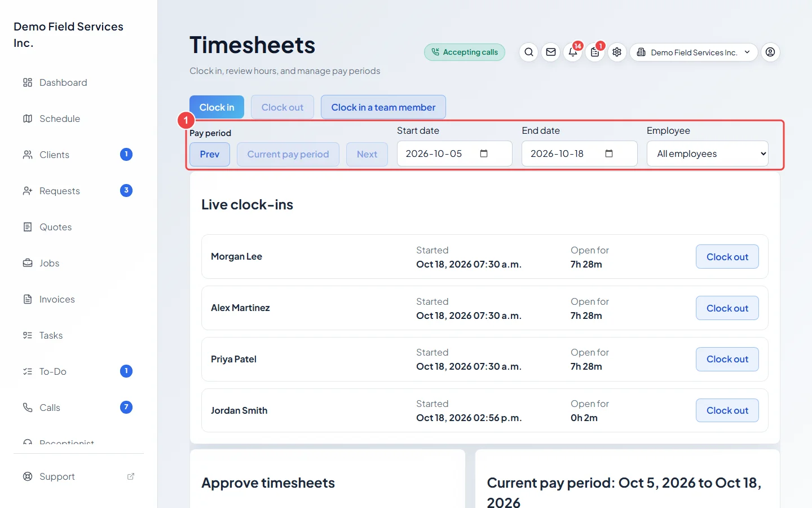Click the Live clock-ins heading
Viewport: 812px width, 508px height.
click(247, 204)
